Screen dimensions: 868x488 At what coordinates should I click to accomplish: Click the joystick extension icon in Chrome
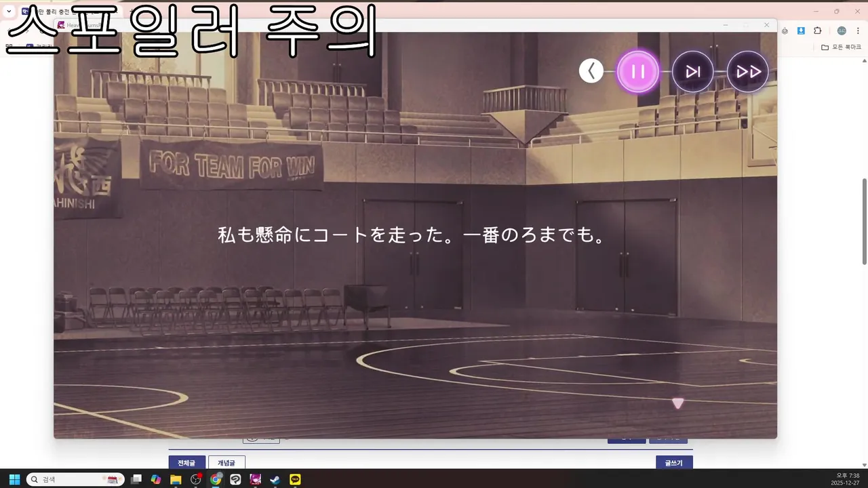785,30
